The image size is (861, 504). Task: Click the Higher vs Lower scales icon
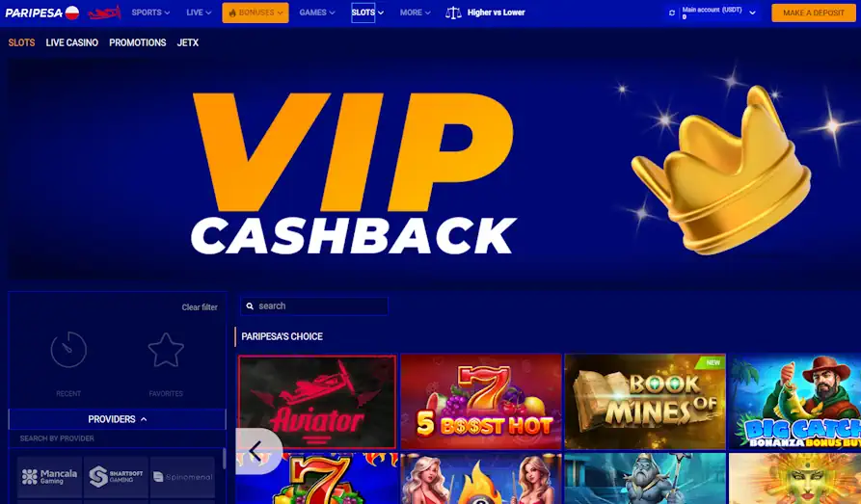pyautogui.click(x=453, y=13)
